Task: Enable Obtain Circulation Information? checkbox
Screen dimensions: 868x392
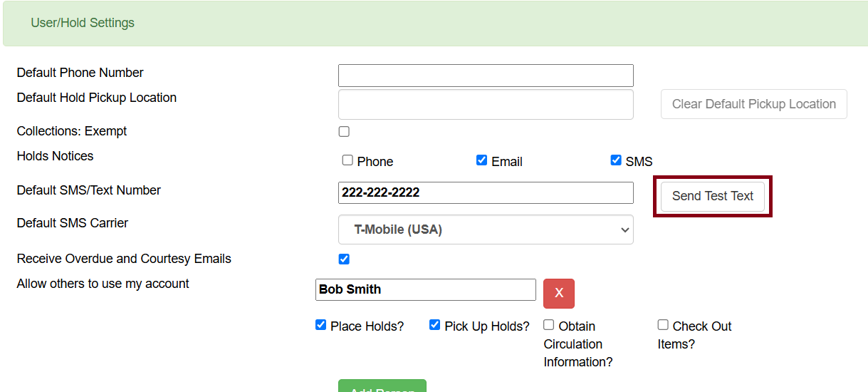Action: [549, 325]
